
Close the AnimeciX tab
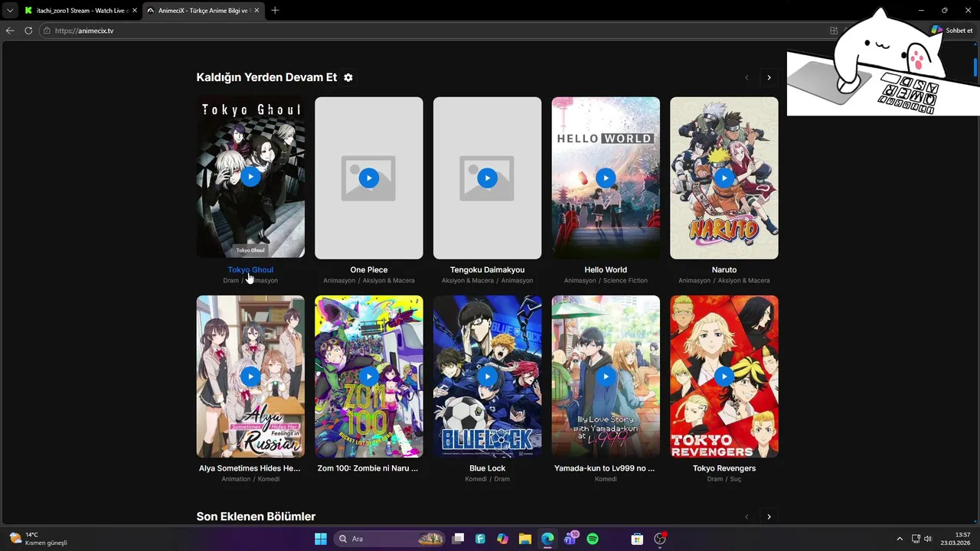click(257, 11)
